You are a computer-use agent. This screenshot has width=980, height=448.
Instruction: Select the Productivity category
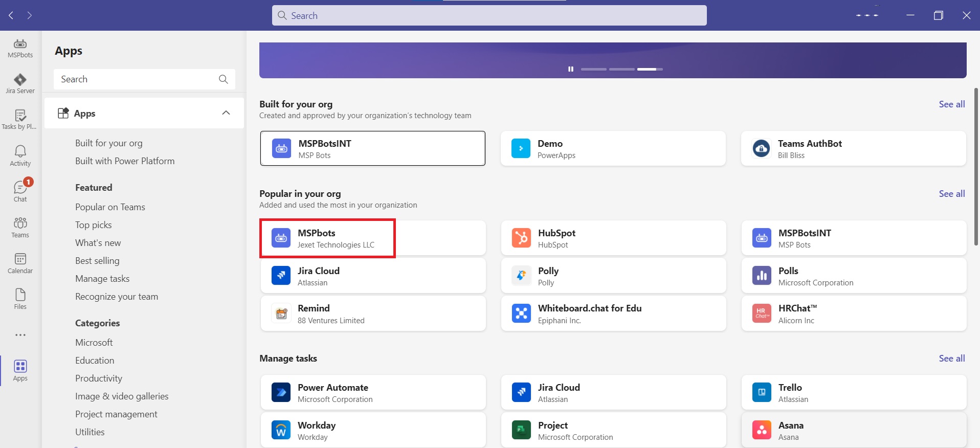[99, 378]
